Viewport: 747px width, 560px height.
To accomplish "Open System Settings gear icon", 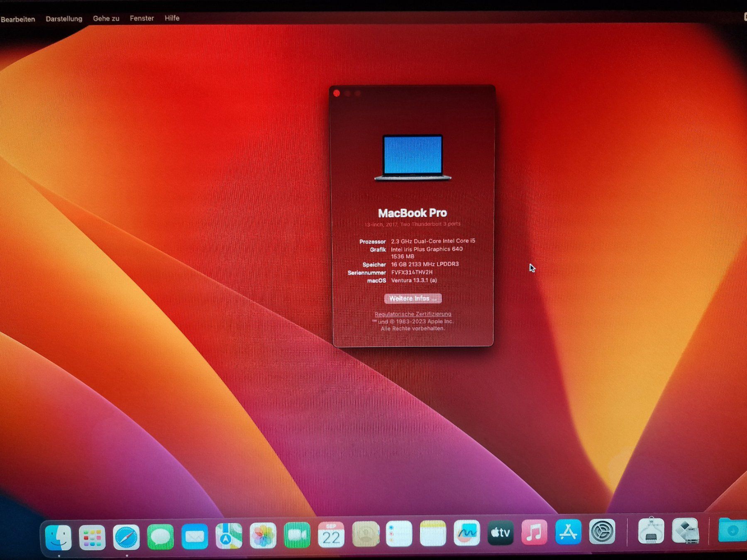I will 602,531.
